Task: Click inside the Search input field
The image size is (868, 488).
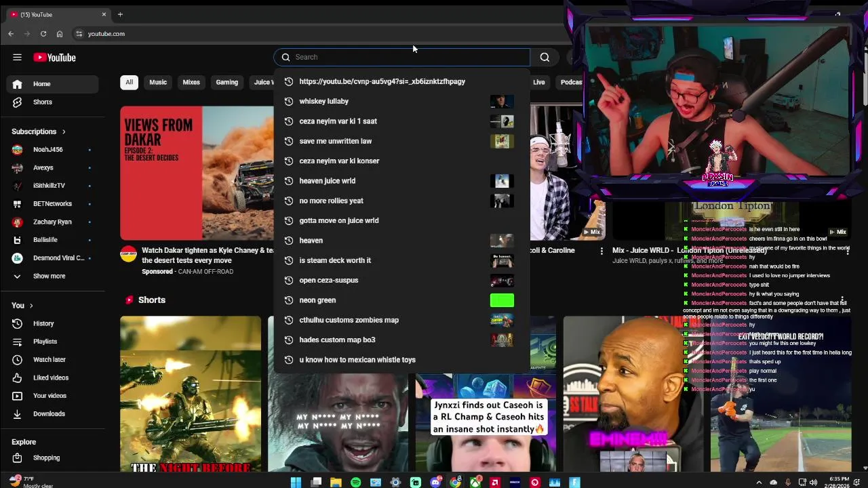Action: (x=402, y=57)
